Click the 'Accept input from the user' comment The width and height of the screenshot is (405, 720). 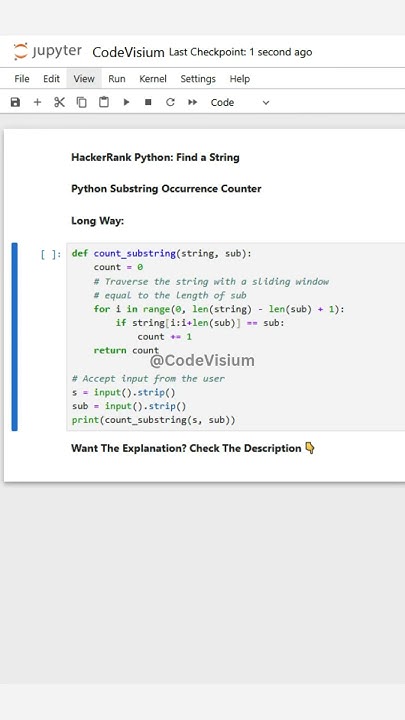tap(148, 378)
